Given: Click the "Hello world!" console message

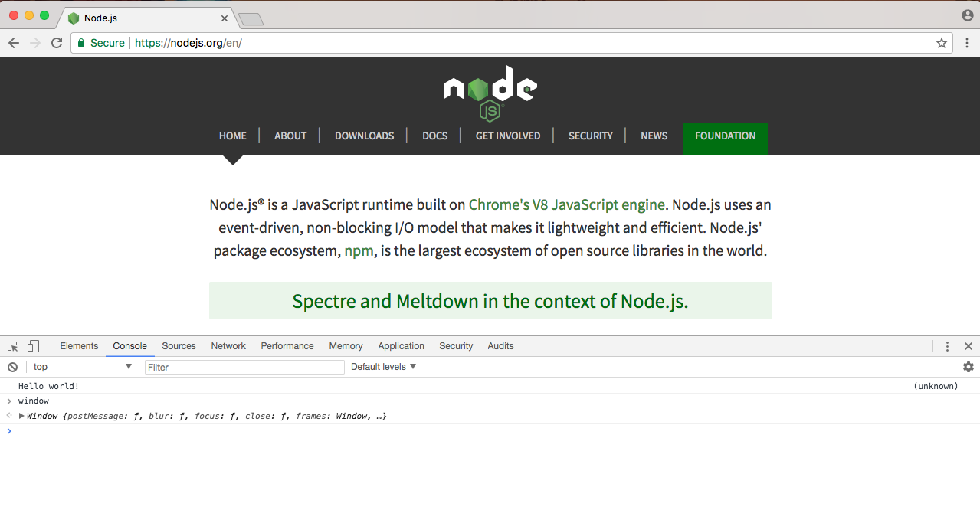Looking at the screenshot, I should 48,386.
